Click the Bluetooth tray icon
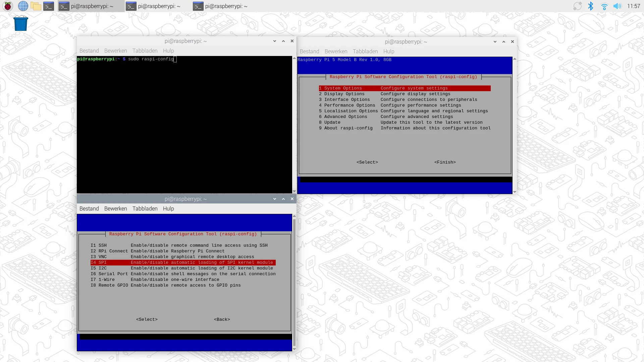Screen dimensions: 644x362 pos(591,6)
